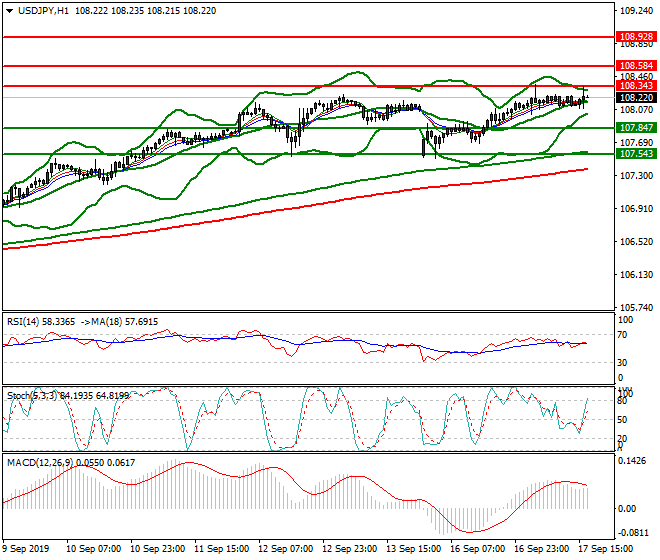Image resolution: width=660 pixels, height=560 pixels.
Task: Click the MACD 0.00 scale value
Action: pyautogui.click(x=627, y=509)
